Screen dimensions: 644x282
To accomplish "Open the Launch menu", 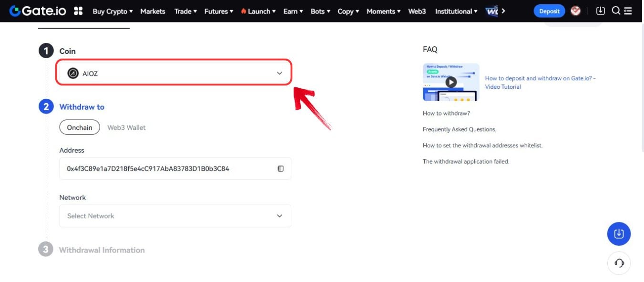I will (258, 11).
